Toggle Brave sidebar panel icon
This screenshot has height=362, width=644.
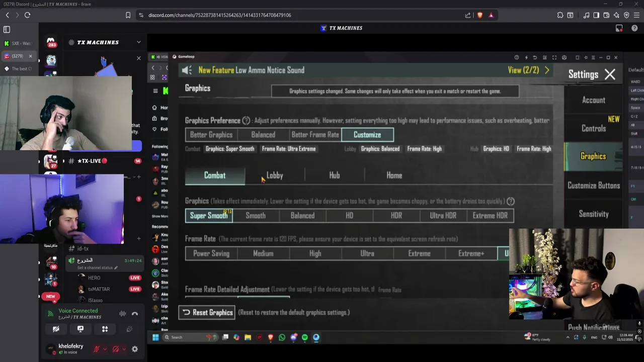pyautogui.click(x=596, y=15)
